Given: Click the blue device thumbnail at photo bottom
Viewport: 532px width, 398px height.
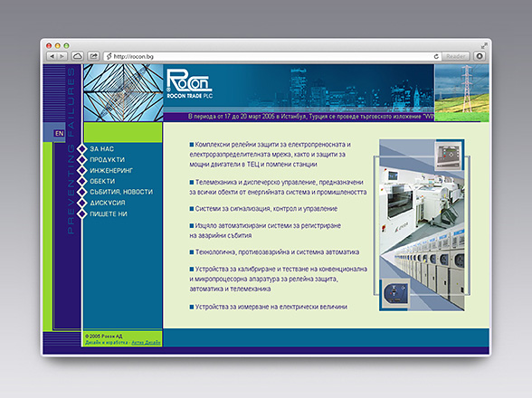Looking at the screenshot, I should click(396, 294).
